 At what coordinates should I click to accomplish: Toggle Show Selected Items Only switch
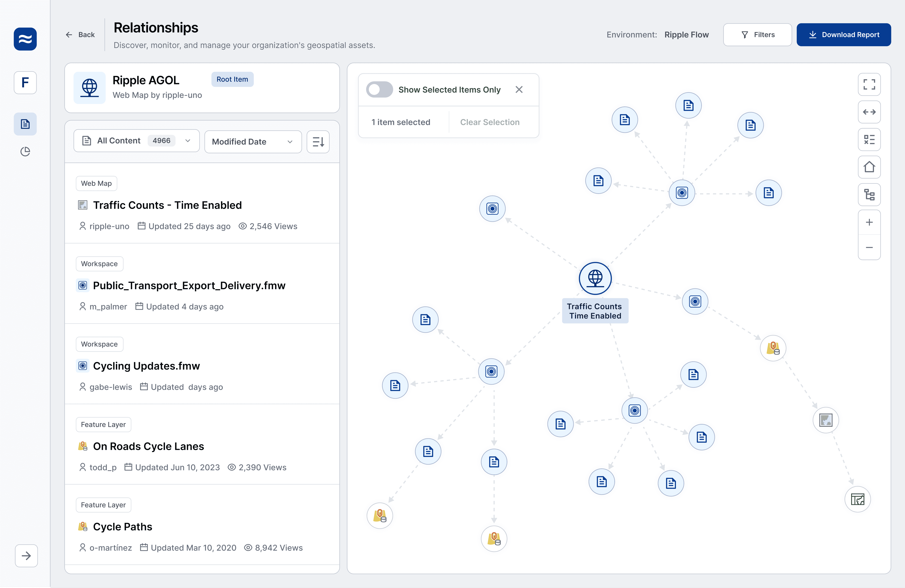(379, 89)
